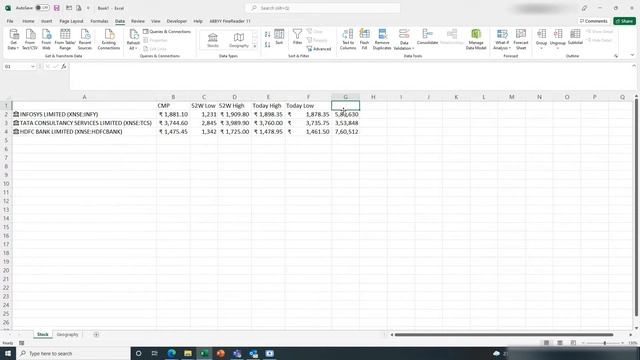The width and height of the screenshot is (640, 360).
Task: Click Text to Columns
Action: (348, 40)
